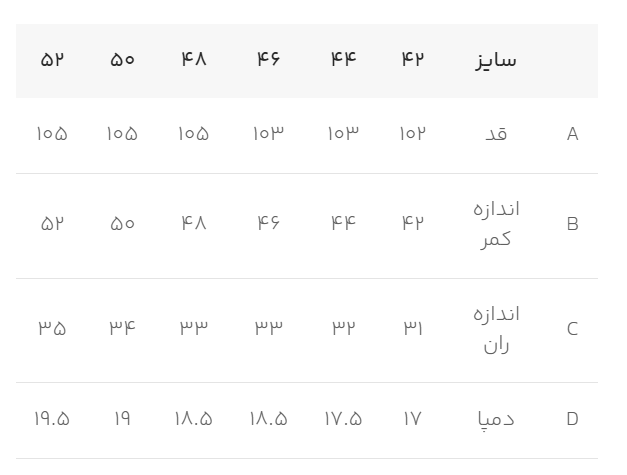Screen dimensions: 627x475
Task: Click the row label D
Action: (573, 419)
